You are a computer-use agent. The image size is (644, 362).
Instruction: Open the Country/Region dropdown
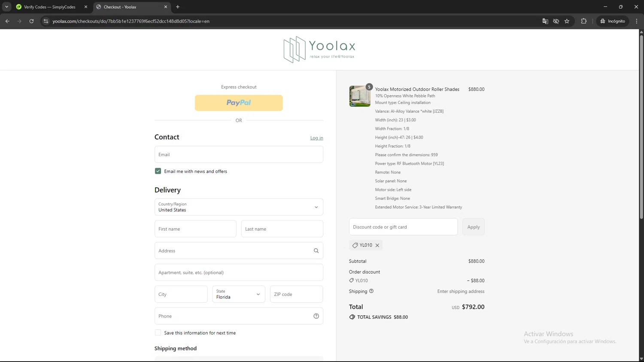tap(239, 207)
